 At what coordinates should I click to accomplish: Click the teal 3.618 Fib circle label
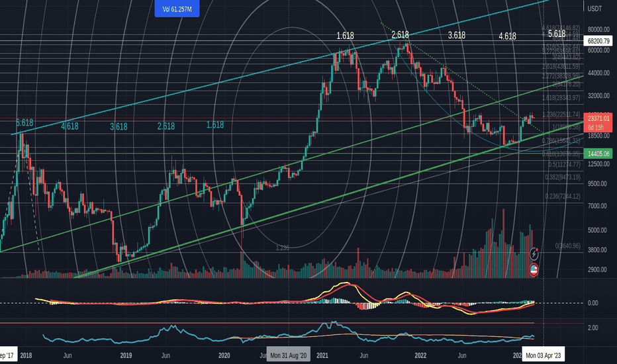click(x=119, y=126)
